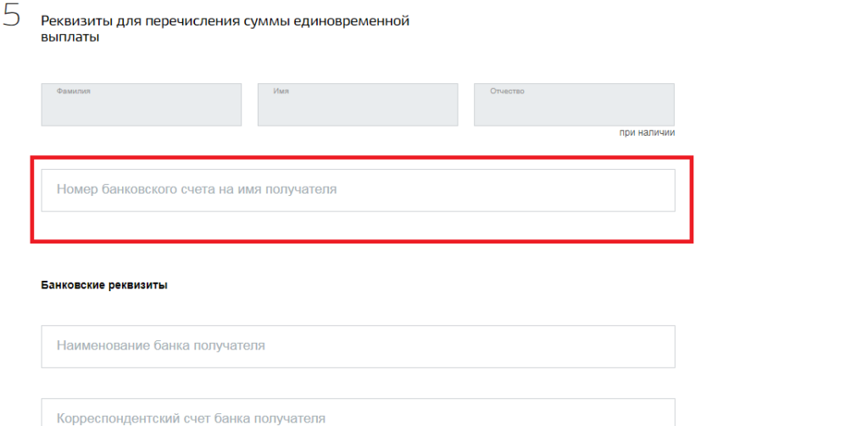This screenshot has width=868, height=426.
Task: Click the Отчество field
Action: pos(574,104)
